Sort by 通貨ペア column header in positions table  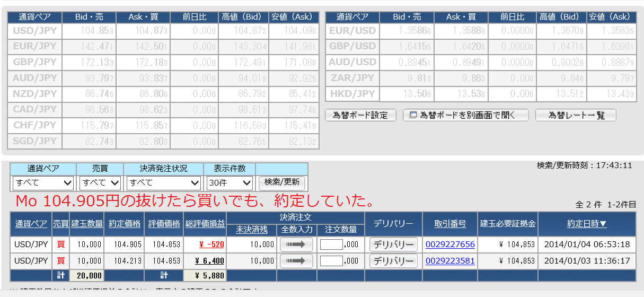click(x=31, y=224)
